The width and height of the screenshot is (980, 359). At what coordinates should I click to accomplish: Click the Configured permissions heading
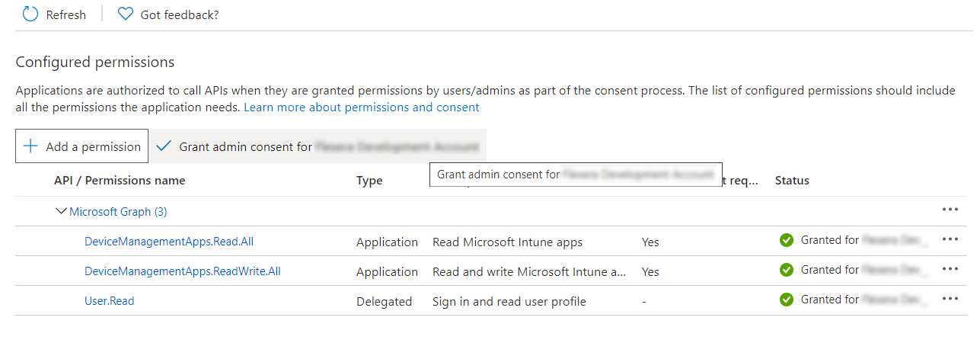point(95,62)
